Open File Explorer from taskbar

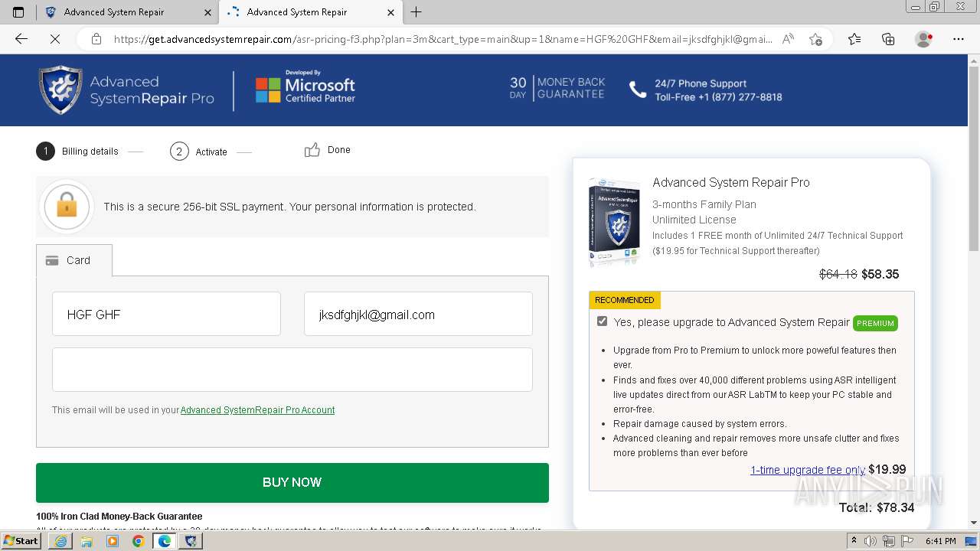[x=87, y=541]
